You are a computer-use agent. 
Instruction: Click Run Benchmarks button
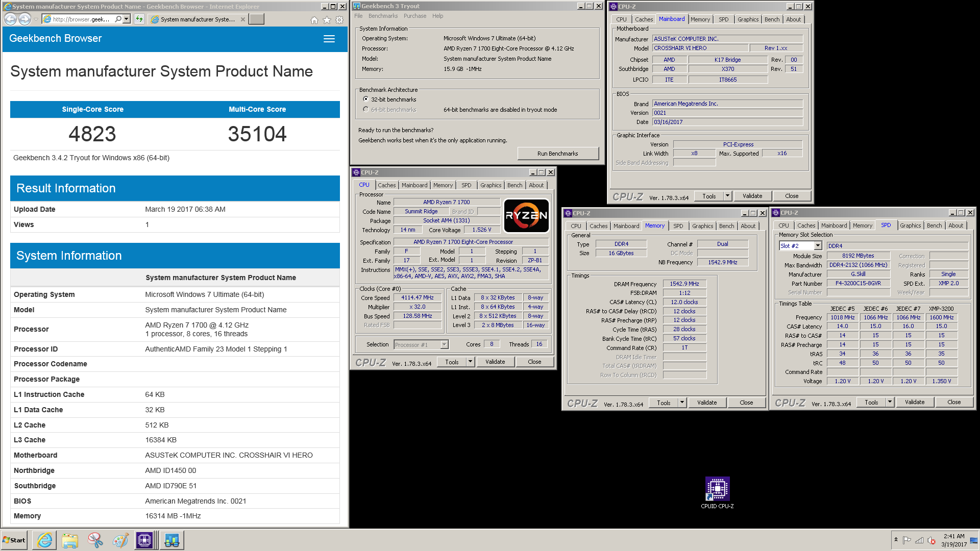[557, 154]
